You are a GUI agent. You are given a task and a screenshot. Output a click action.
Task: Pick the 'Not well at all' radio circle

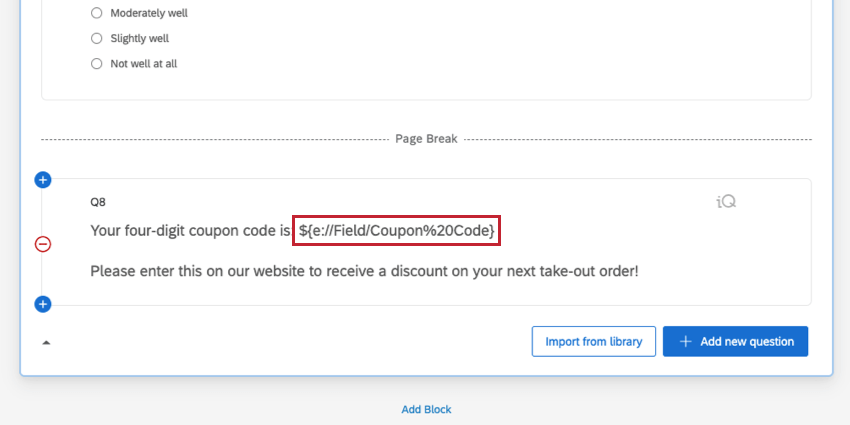pos(97,63)
